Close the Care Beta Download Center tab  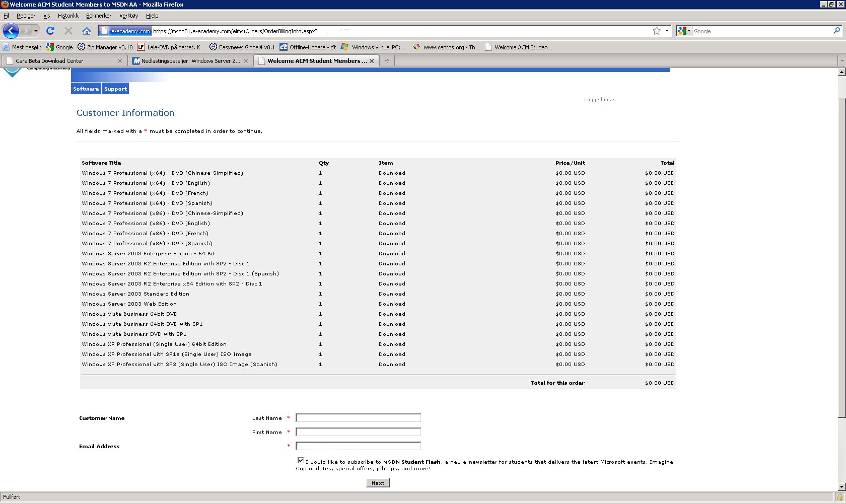[x=120, y=61]
